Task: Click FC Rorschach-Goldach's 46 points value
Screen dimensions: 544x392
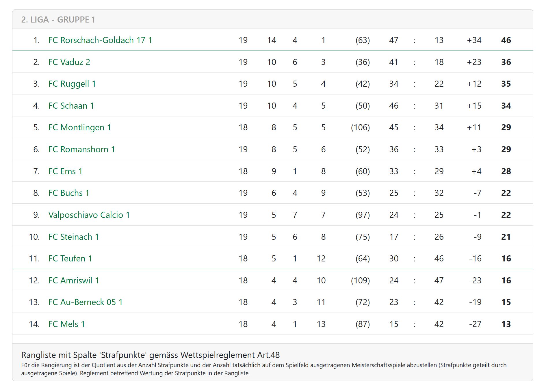Action: point(506,40)
